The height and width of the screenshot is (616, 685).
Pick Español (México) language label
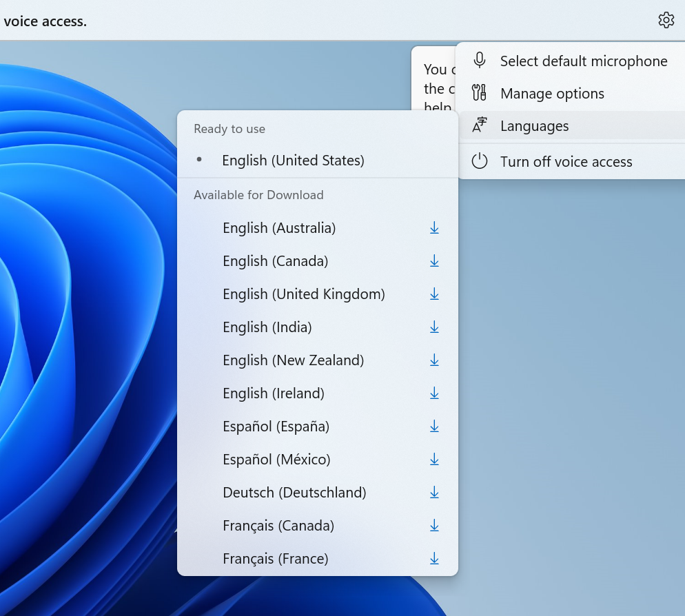276,460
